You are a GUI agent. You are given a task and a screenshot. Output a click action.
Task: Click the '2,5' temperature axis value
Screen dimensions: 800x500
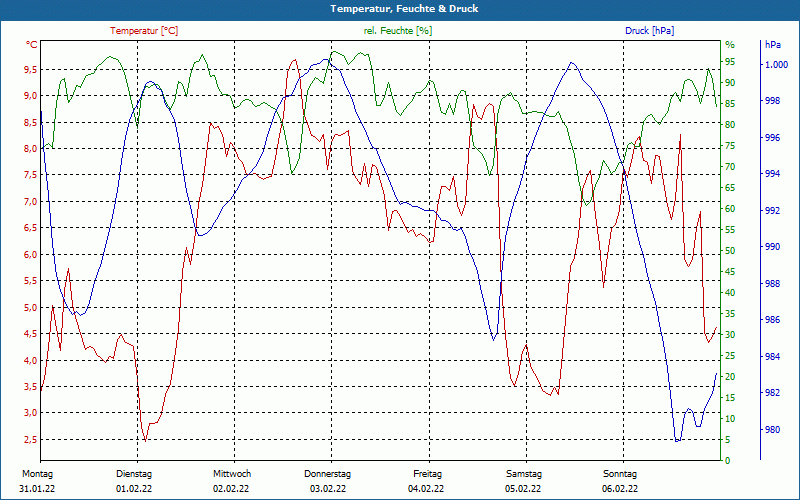point(30,440)
